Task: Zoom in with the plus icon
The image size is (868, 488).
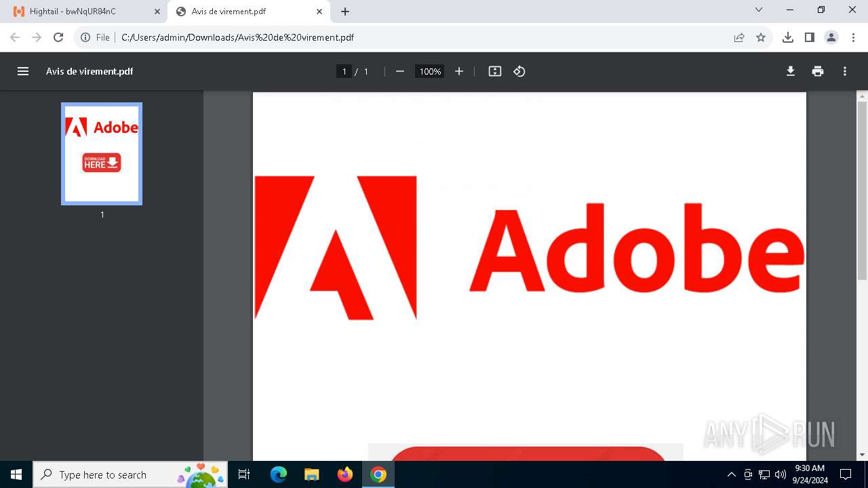Action: click(459, 71)
